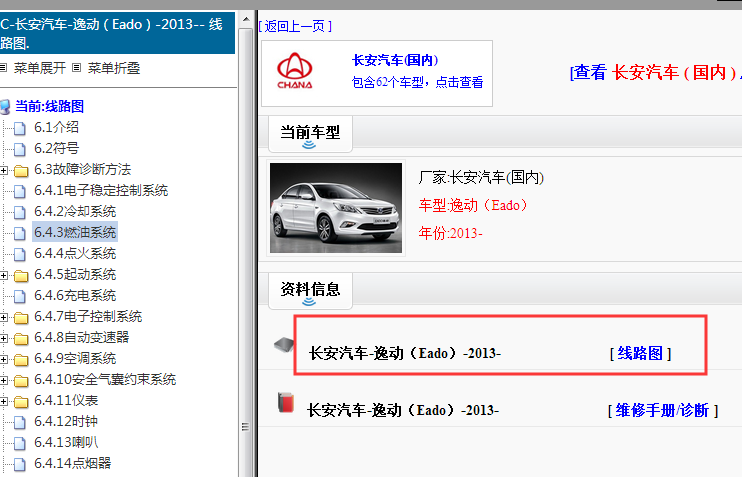742x477 pixels.
Task: Click the folder icon for 6.3故障诊断方法
Action: coord(21,170)
